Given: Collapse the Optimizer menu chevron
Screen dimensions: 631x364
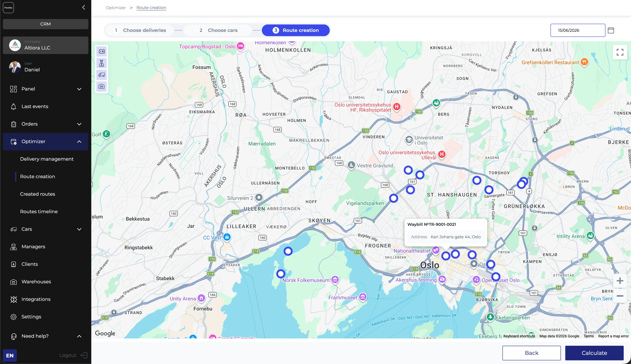Looking at the screenshot, I should (x=79, y=141).
